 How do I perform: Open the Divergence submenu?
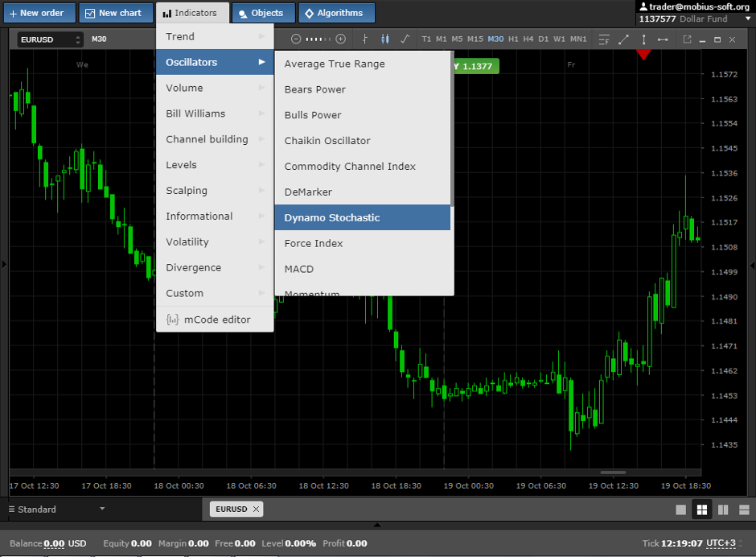coord(215,267)
